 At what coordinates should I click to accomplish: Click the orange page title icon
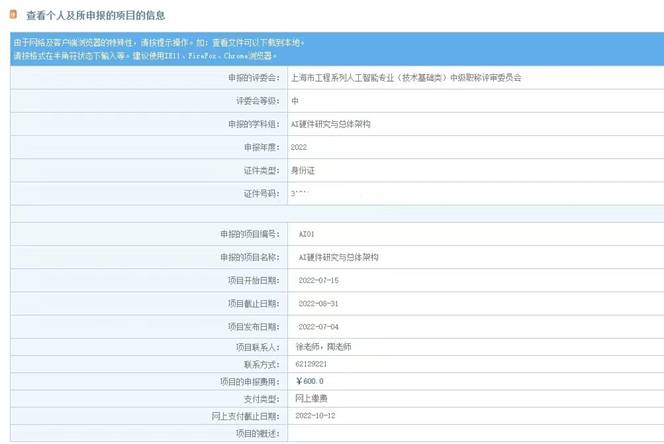tap(13, 15)
